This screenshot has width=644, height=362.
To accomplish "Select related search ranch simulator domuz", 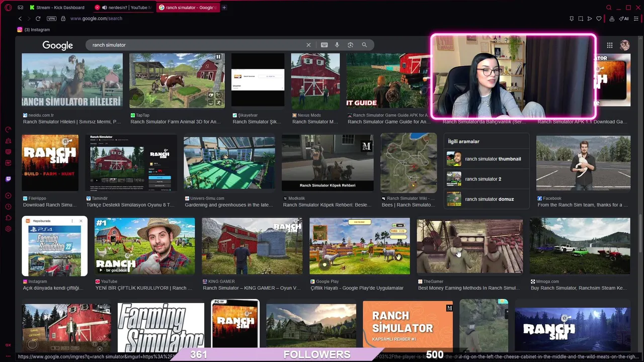I will 487,199.
